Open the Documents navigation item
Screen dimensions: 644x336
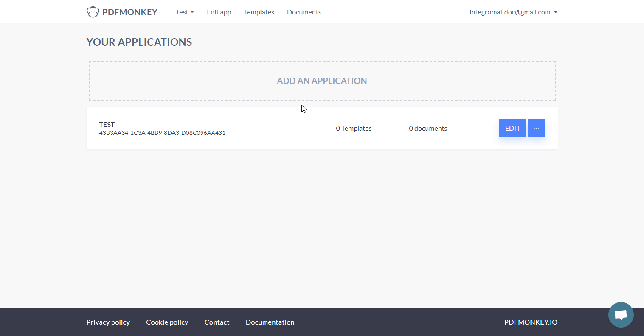(x=304, y=12)
